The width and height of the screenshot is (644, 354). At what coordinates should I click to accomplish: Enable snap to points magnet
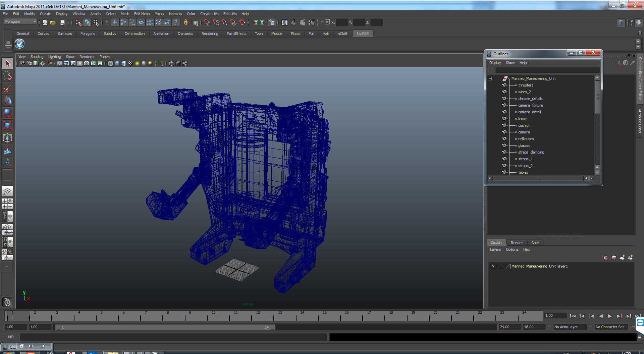tap(224, 22)
